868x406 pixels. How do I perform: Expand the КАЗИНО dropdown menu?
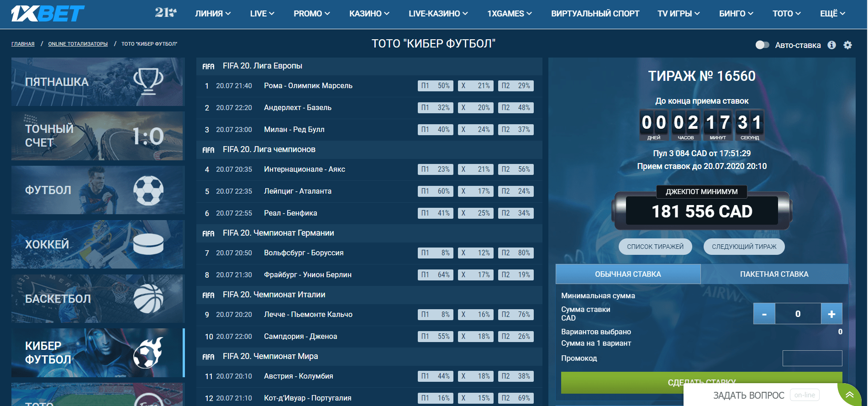369,14
